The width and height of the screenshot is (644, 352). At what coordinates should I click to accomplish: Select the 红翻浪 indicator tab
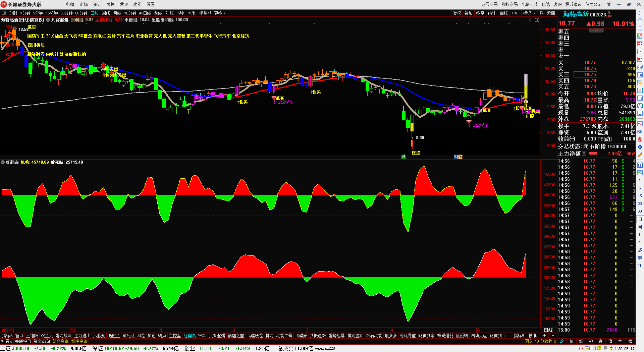tap(190, 336)
